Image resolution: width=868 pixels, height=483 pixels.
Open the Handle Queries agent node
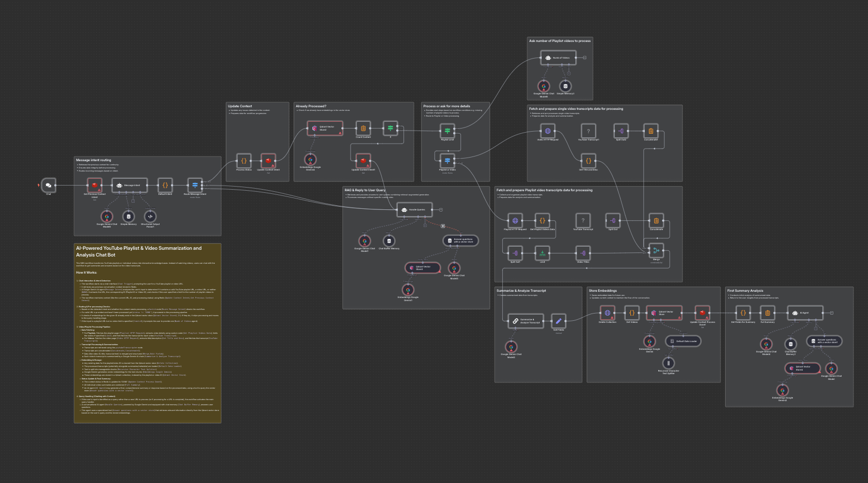[415, 209]
